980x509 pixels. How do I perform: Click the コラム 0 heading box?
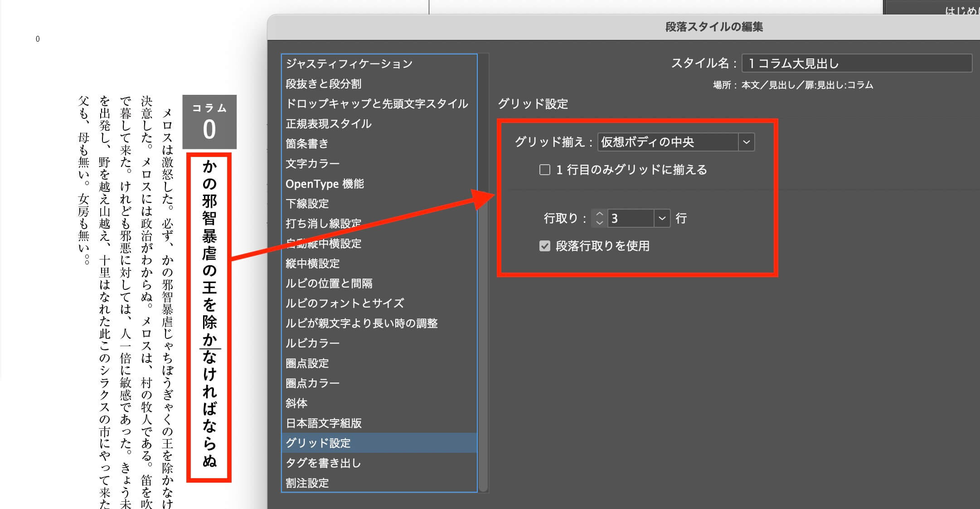[209, 122]
